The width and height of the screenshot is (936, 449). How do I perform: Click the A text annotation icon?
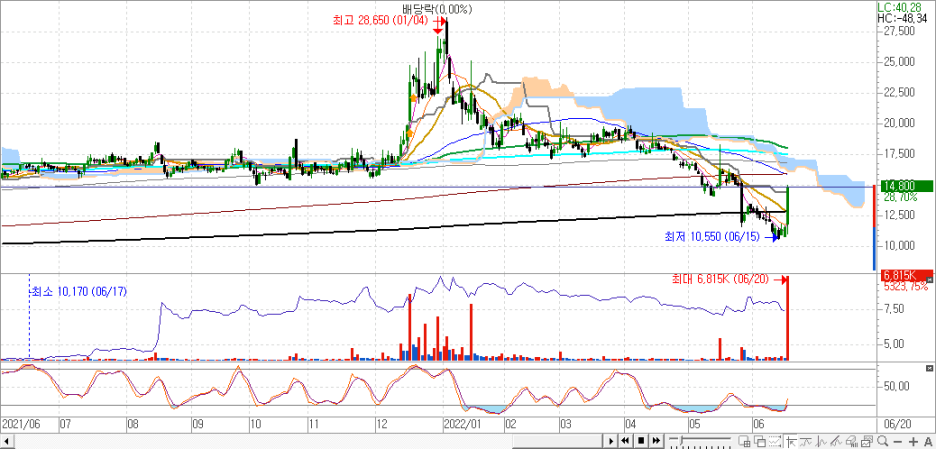928,442
